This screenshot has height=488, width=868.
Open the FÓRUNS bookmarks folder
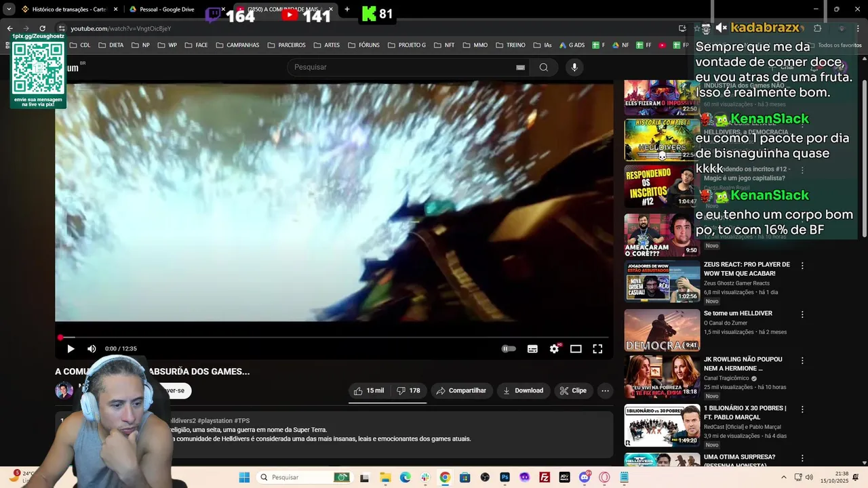pyautogui.click(x=363, y=45)
